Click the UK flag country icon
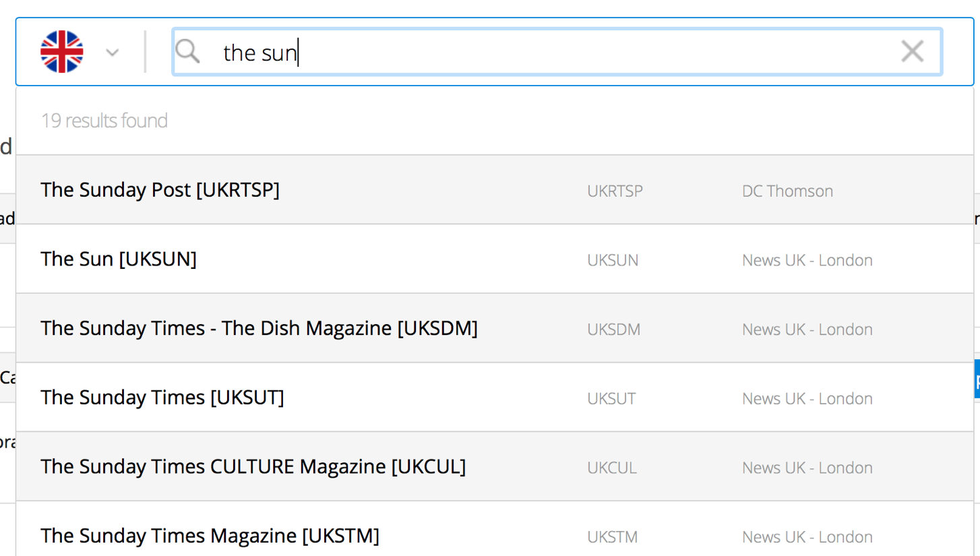 tap(61, 51)
